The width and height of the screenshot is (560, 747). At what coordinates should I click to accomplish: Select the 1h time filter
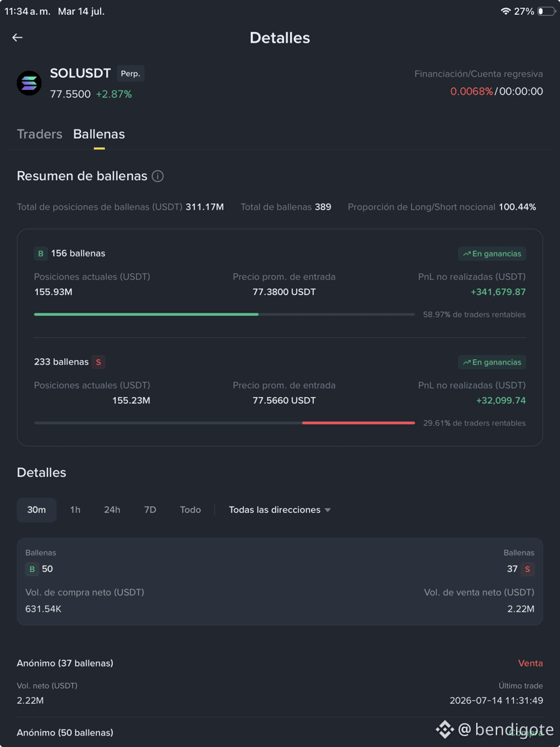(x=75, y=510)
